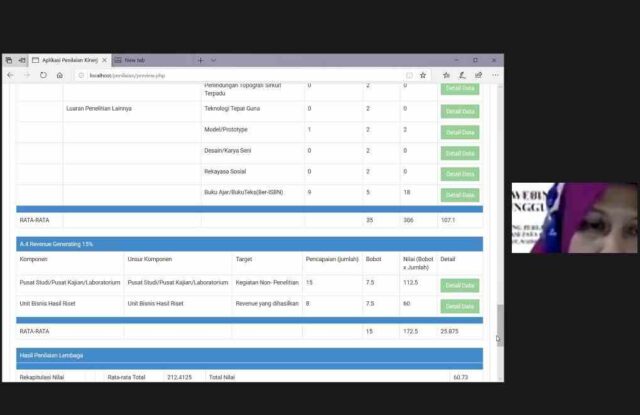Reload the page with refresh icon
Viewport: 640px width, 415px height.
[x=43, y=75]
